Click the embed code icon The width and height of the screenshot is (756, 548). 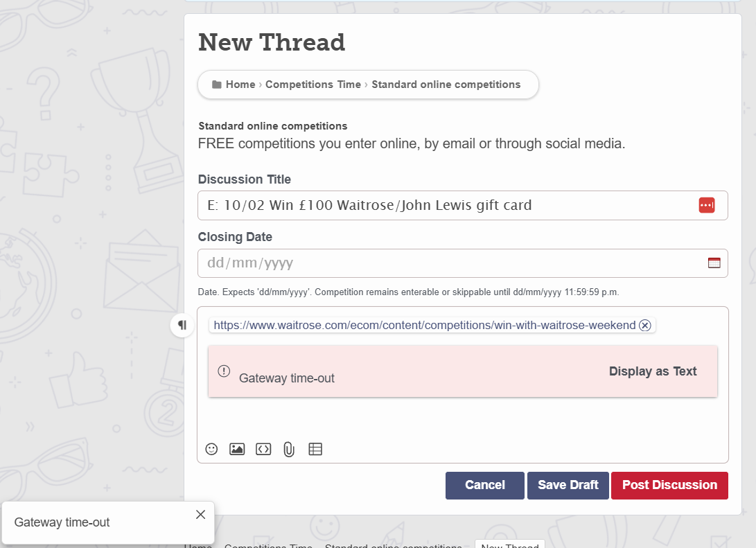(263, 449)
